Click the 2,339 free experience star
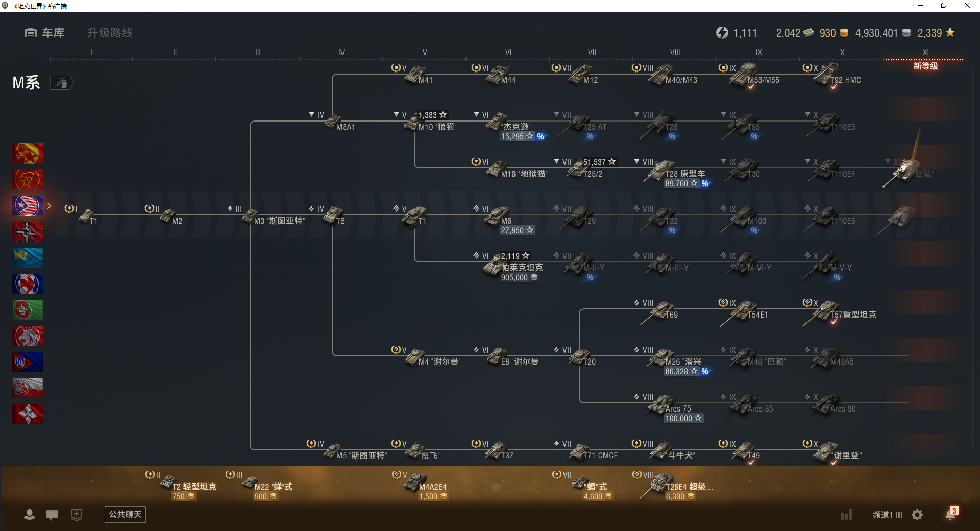The width and height of the screenshot is (980, 531). coord(936,33)
